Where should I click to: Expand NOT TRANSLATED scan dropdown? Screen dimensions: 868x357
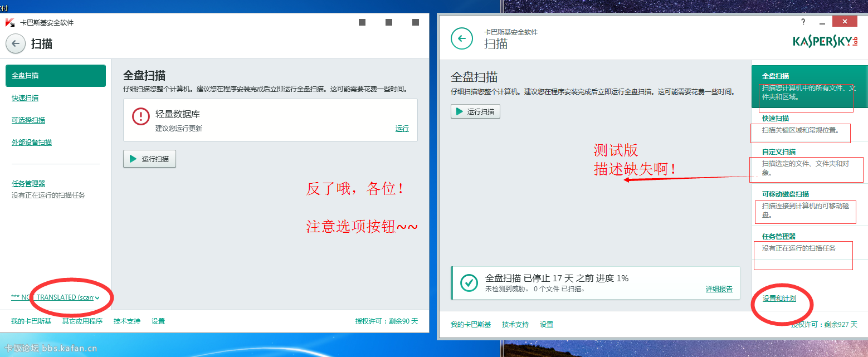coord(55,297)
